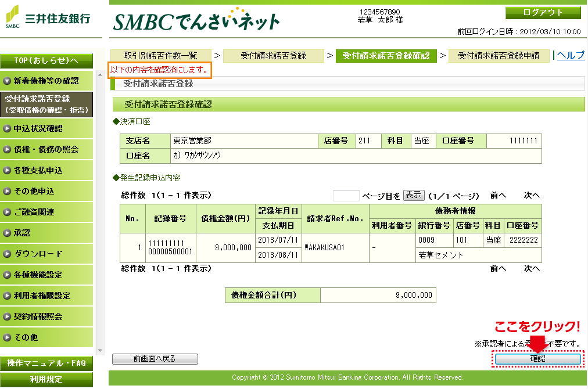Open 利用規定 button
Image resolution: width=588 pixels, height=389 pixels.
(46, 379)
